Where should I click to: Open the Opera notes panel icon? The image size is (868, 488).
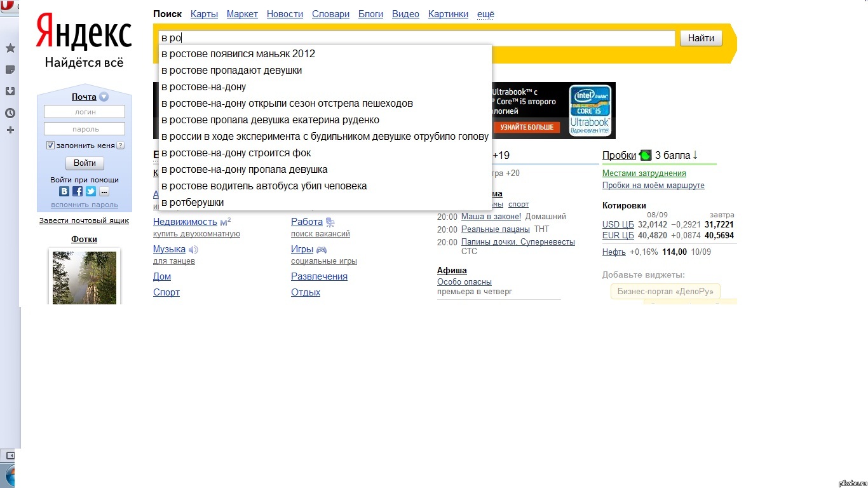10,69
